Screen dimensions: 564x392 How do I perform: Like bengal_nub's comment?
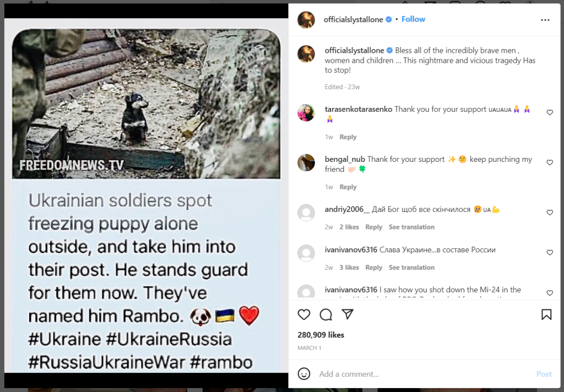tap(550, 162)
